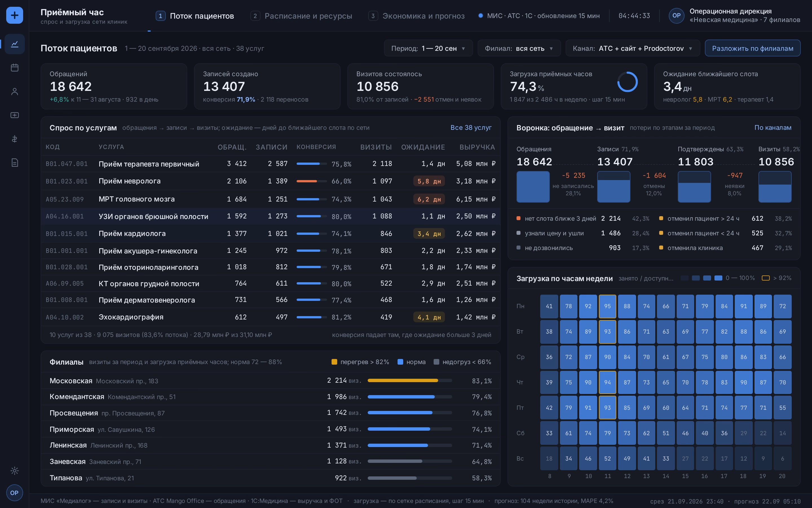Click heatmap cell 95 on Monday
Image resolution: width=812 pixels, height=508 pixels.
tap(607, 306)
